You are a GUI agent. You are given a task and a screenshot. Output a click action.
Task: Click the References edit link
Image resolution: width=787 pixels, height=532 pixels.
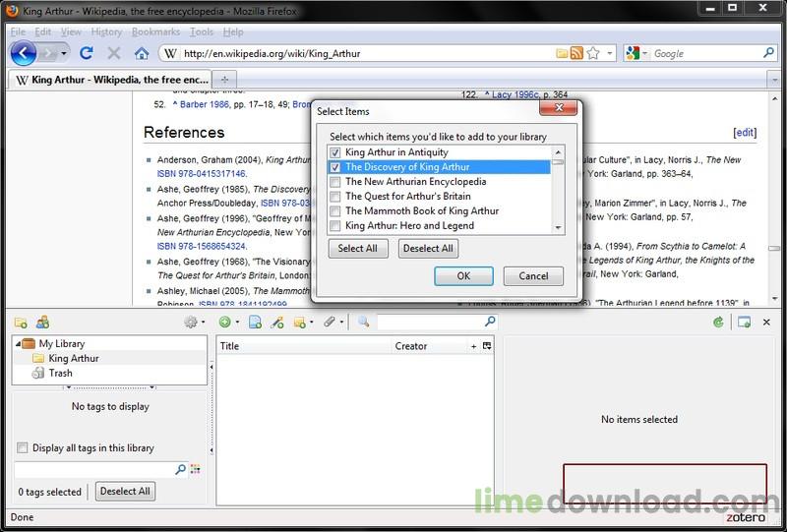(745, 132)
